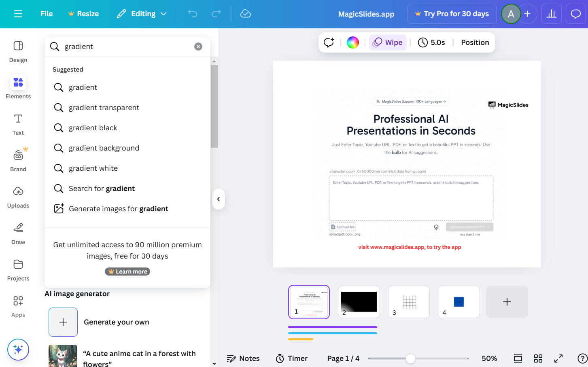This screenshot has height=367, width=588.
Task: Change the 5.0s slide duration
Action: (x=431, y=42)
